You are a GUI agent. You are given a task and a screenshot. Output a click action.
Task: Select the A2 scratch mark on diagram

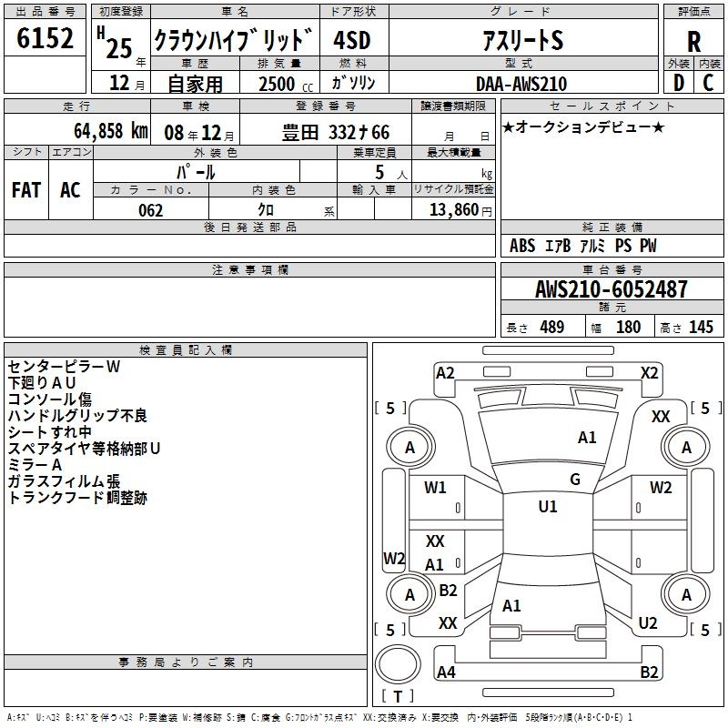coord(445,372)
